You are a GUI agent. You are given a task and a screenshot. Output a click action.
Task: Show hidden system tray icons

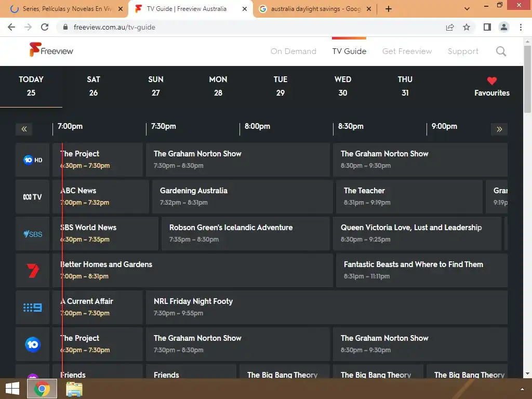tap(522, 389)
